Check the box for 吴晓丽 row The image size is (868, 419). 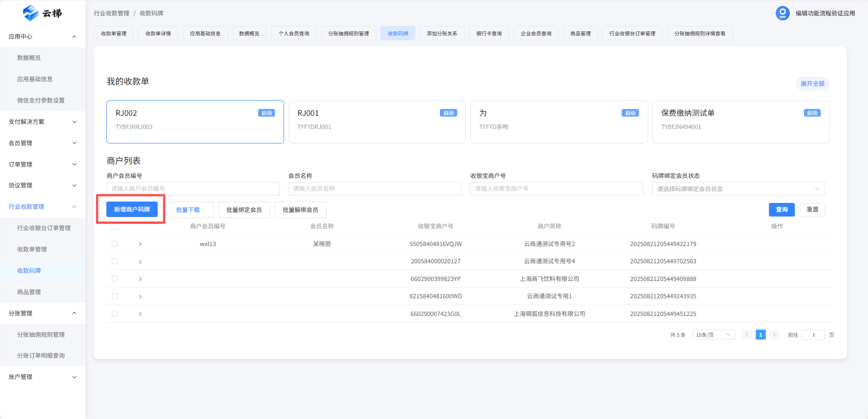tap(115, 244)
